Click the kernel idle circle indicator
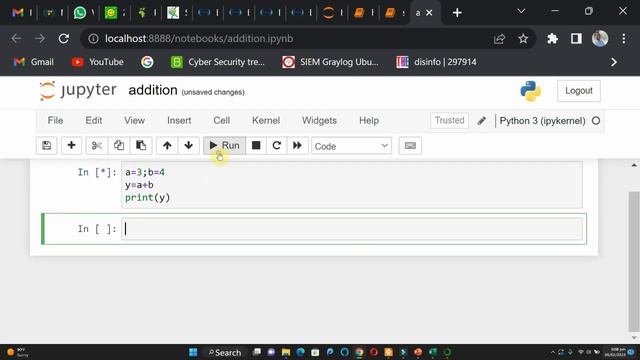Viewport: 640px width, 360px height. click(596, 121)
